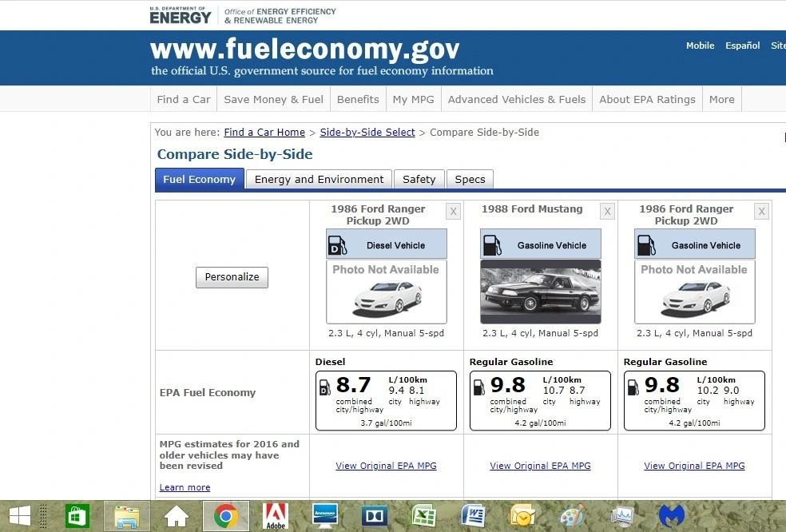Follow the Find a Car Home breadcrumb
Viewport: 786px width, 532px height.
click(x=264, y=133)
